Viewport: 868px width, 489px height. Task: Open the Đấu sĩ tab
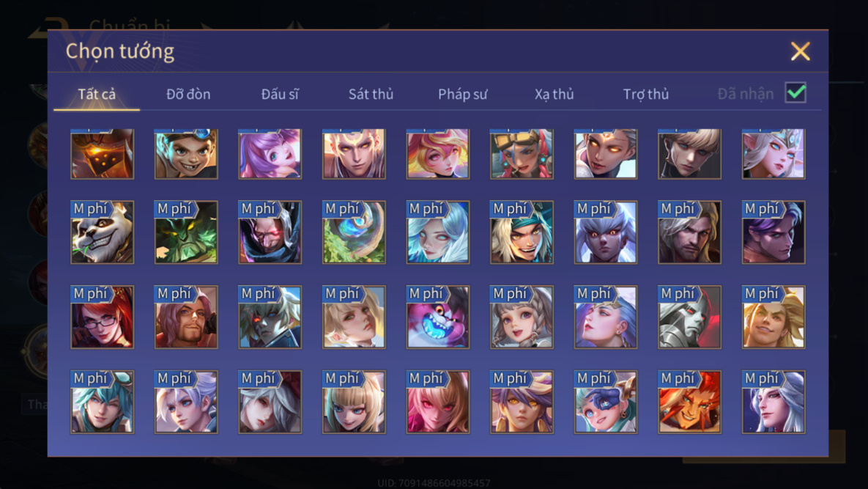tap(280, 94)
